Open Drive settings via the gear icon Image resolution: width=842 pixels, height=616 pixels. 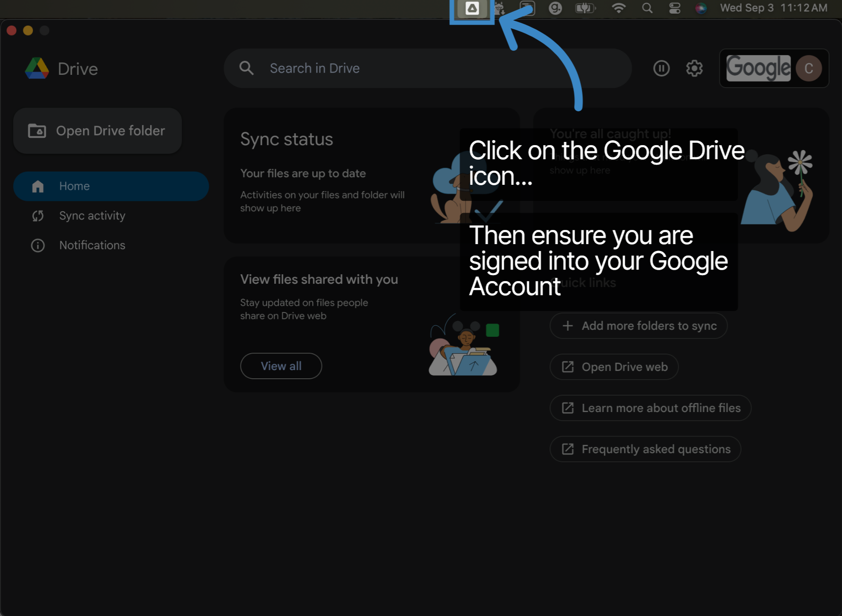[x=694, y=68]
